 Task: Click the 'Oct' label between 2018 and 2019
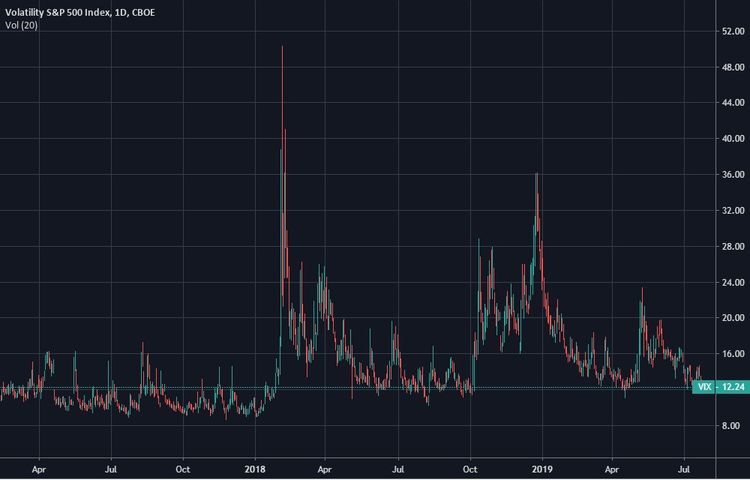coord(470,469)
